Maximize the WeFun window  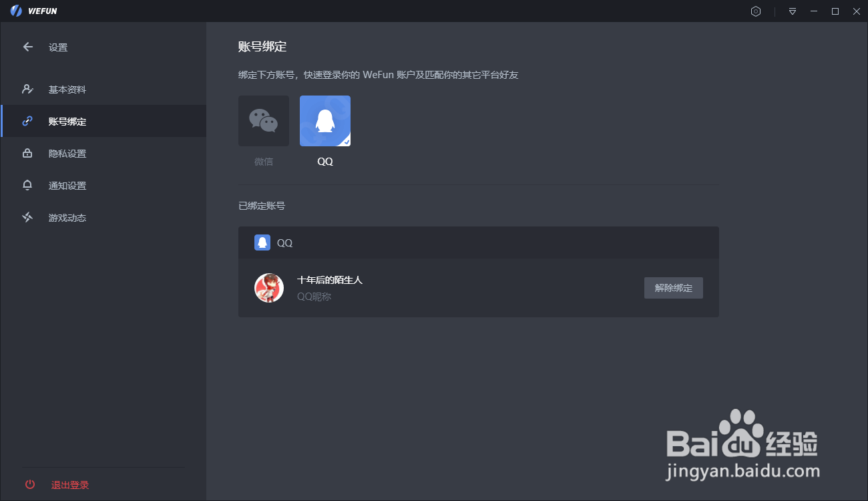coord(835,11)
